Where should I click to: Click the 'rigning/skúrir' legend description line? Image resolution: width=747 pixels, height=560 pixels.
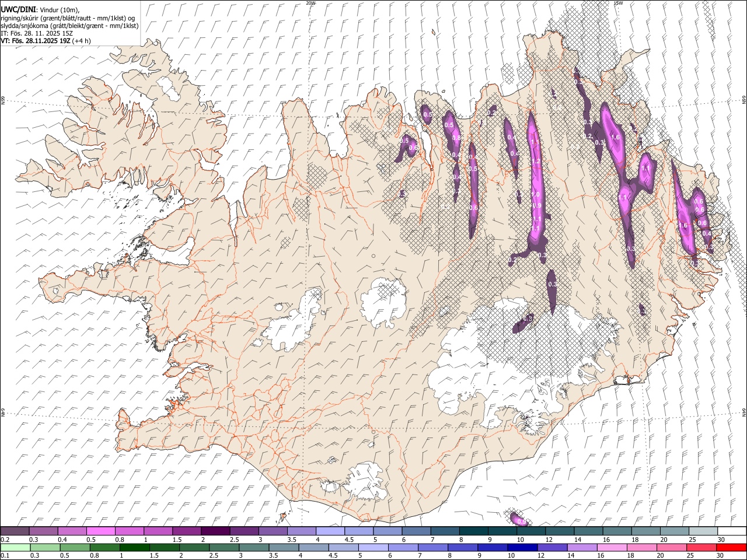coord(68,17)
